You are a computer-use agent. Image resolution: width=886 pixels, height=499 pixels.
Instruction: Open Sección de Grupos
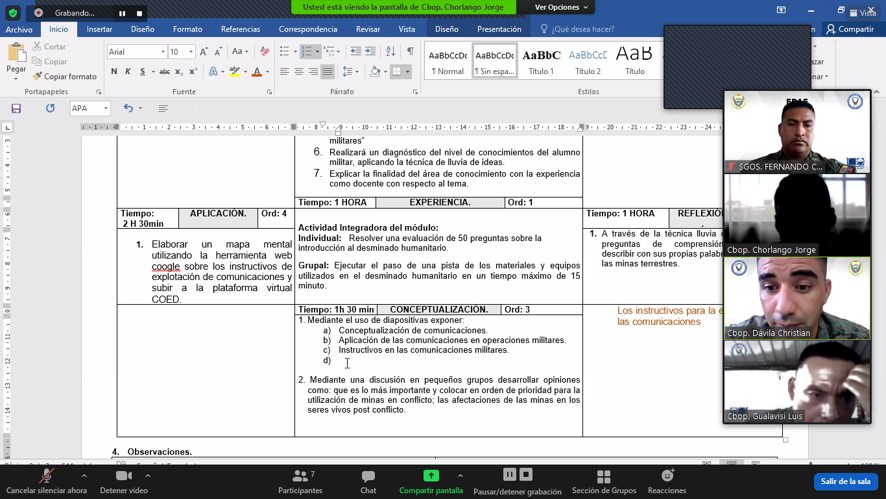604,482
